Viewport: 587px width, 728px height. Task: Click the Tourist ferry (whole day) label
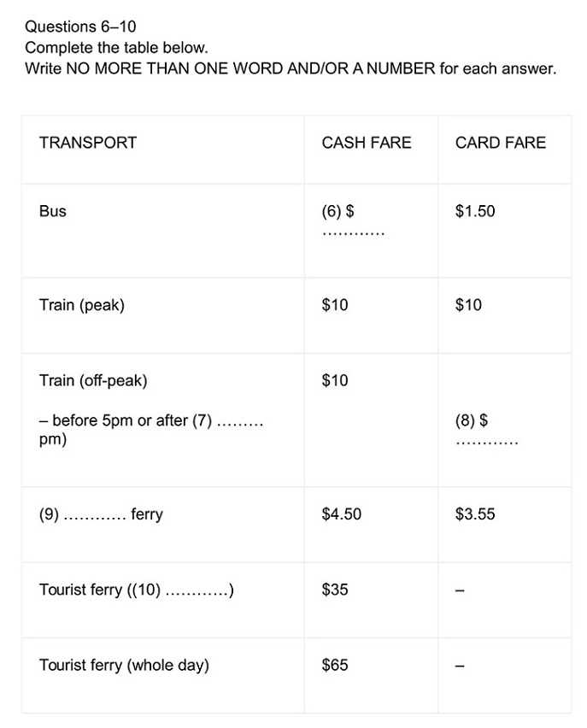124,666
